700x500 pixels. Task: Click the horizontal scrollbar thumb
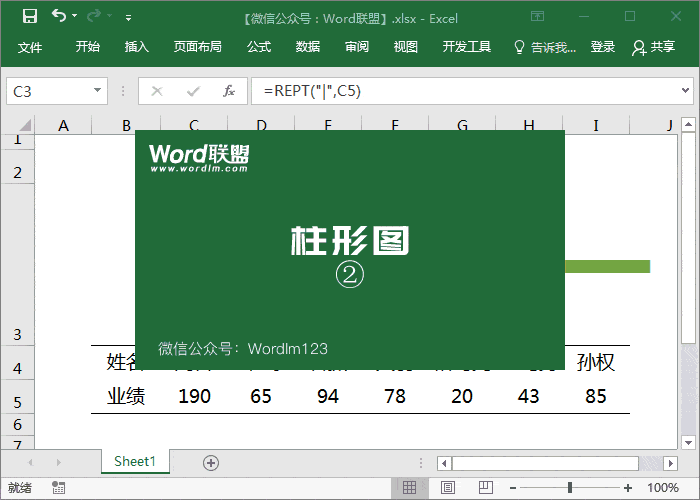click(x=546, y=463)
